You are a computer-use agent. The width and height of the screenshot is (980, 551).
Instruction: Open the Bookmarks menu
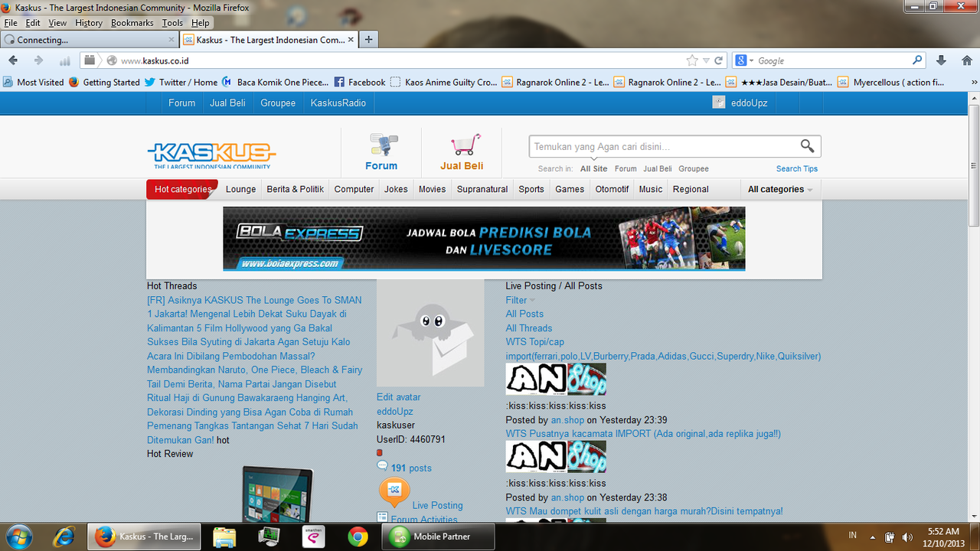coord(132,23)
